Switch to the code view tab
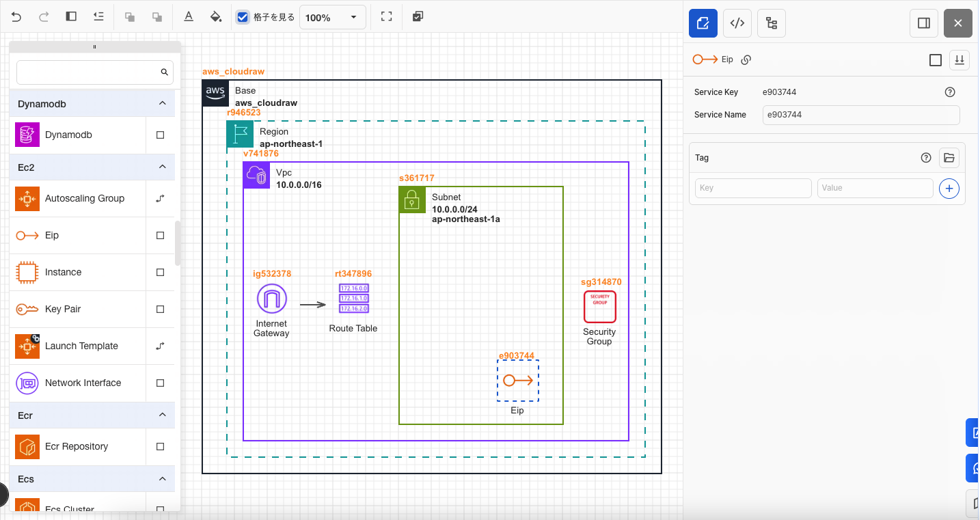980x520 pixels. pos(737,23)
